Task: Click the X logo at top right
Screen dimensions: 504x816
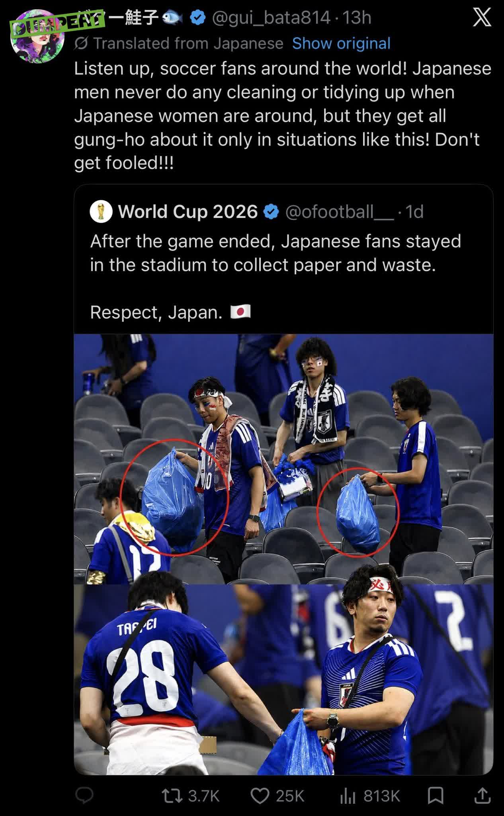Action: [x=482, y=18]
